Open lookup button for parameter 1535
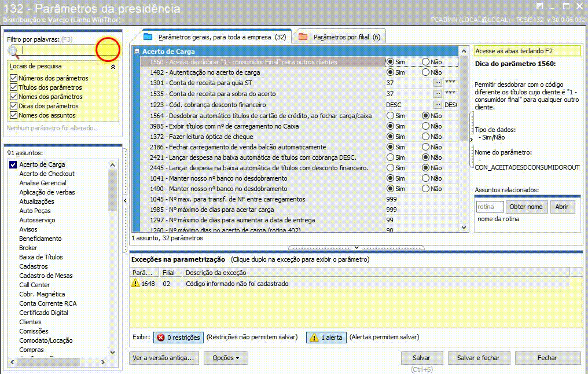 tap(438, 93)
